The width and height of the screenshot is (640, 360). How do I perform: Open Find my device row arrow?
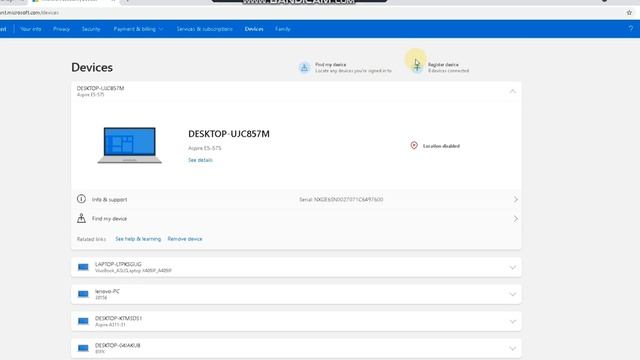coord(516,219)
